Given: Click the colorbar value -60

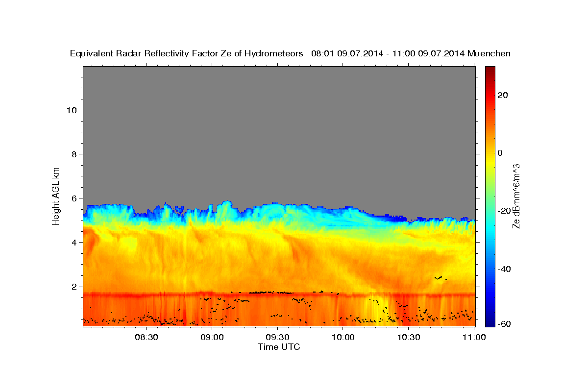Looking at the screenshot, I should [504, 324].
